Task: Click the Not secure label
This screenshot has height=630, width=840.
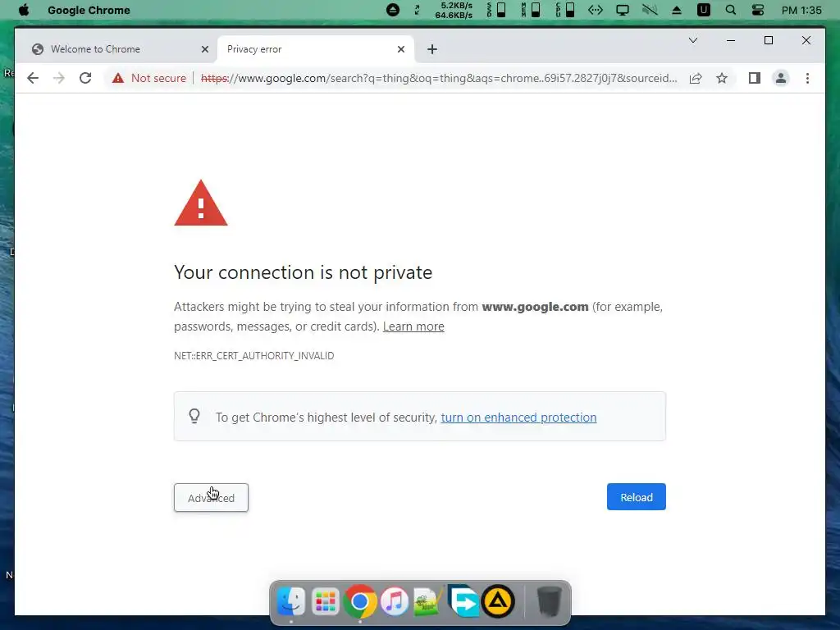Action: (x=158, y=78)
